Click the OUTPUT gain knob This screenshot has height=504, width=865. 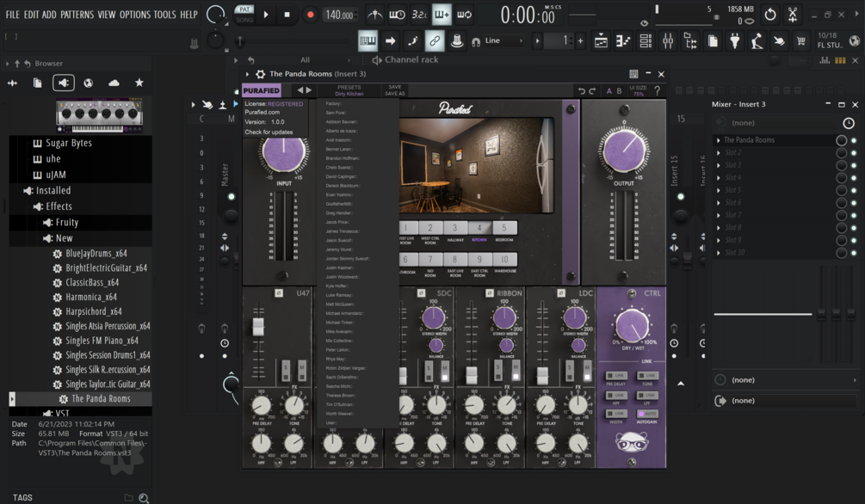click(624, 151)
